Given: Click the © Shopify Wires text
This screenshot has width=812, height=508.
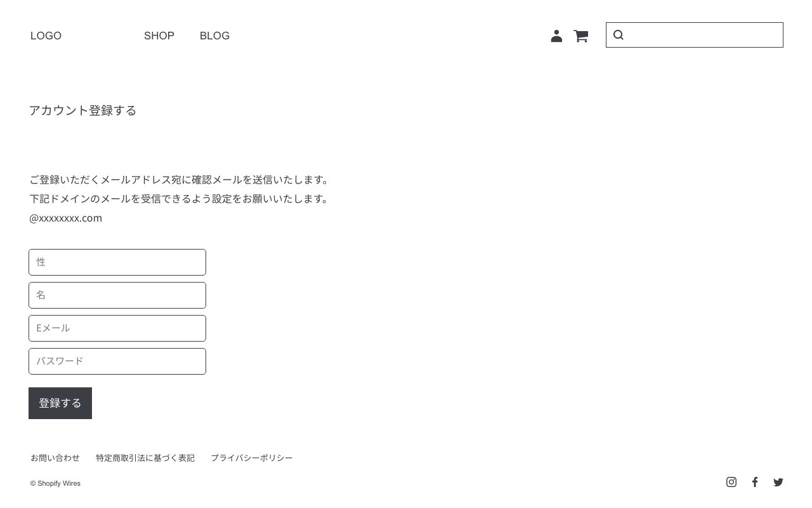Looking at the screenshot, I should pyautogui.click(x=55, y=483).
